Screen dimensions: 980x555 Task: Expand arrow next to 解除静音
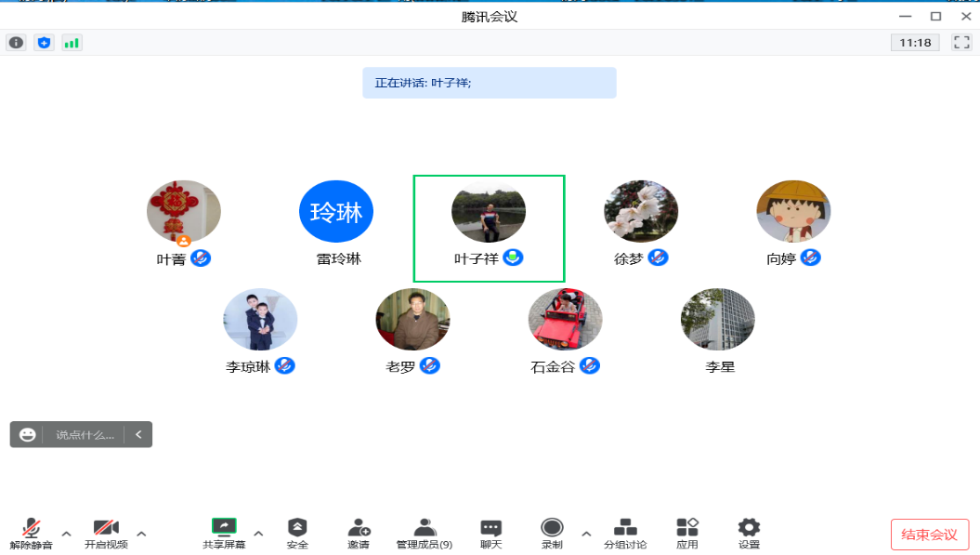(67, 534)
